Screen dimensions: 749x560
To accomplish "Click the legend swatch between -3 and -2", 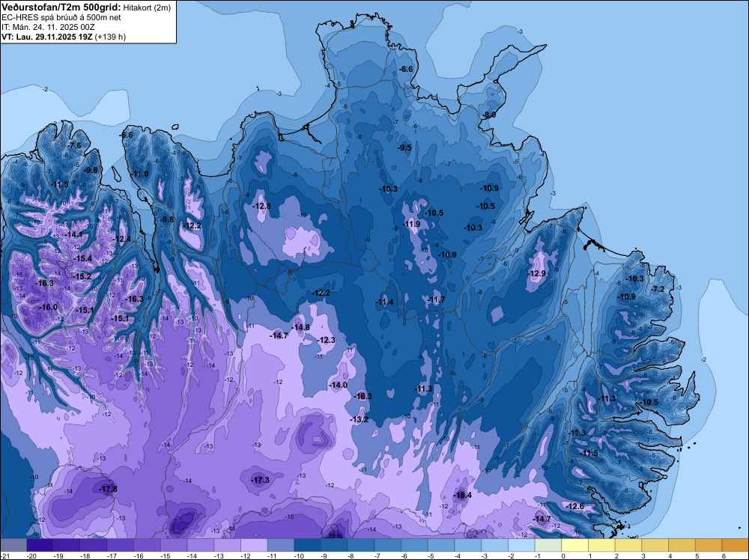I will [x=495, y=545].
